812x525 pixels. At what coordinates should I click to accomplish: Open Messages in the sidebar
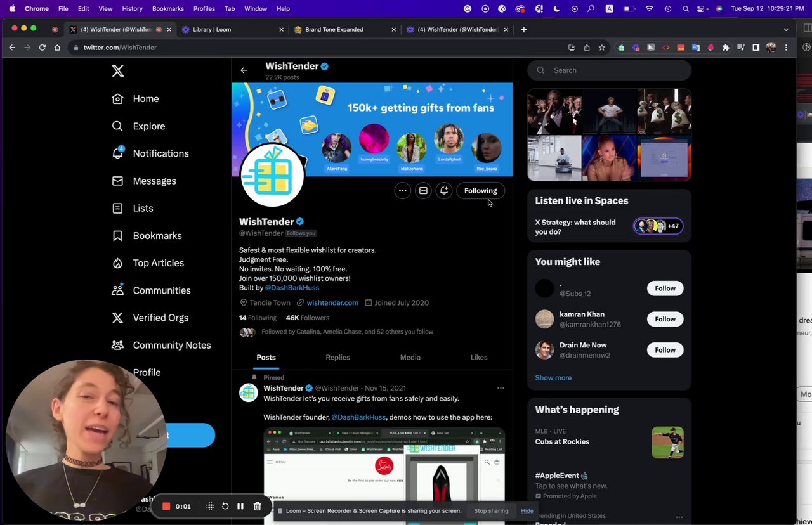pos(144,181)
